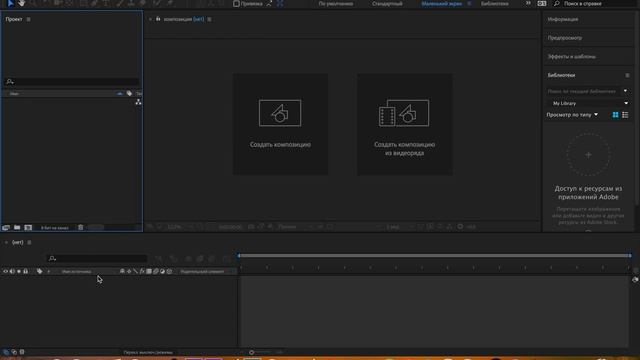Click the 3D layer cube column icon

[169, 271]
